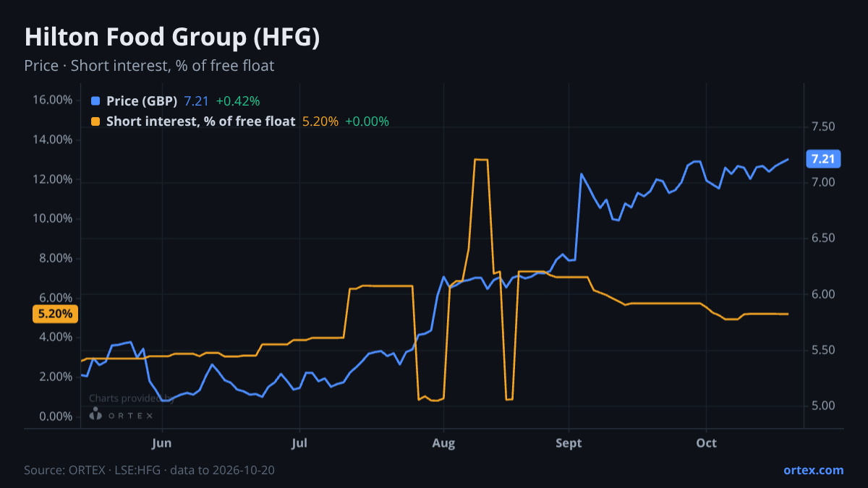Click the Oct label on time axis
Image resolution: width=868 pixels, height=488 pixels.
[x=706, y=442]
